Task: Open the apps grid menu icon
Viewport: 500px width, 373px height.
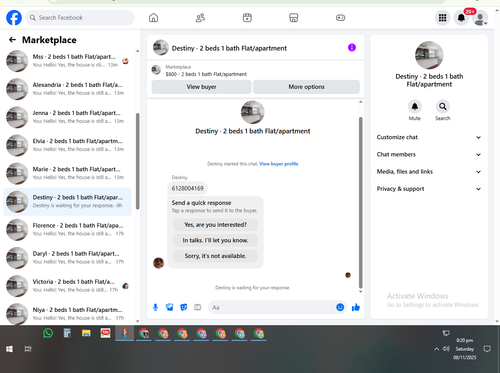Action: 442,18
